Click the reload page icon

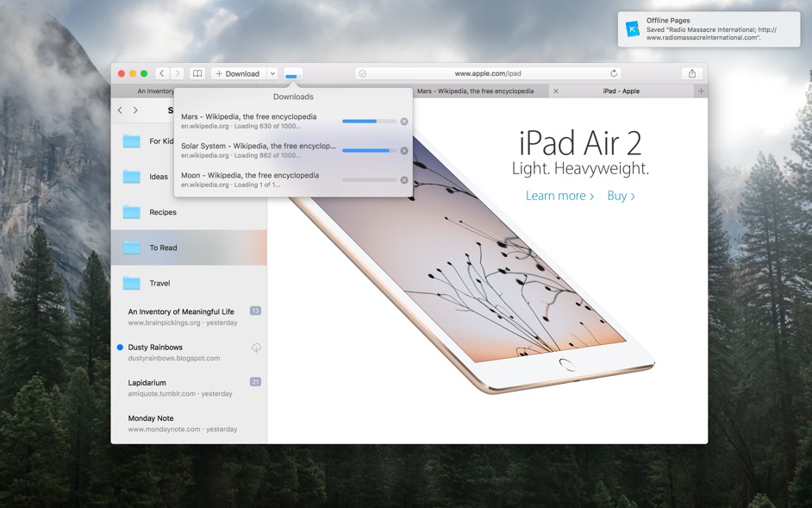(614, 73)
